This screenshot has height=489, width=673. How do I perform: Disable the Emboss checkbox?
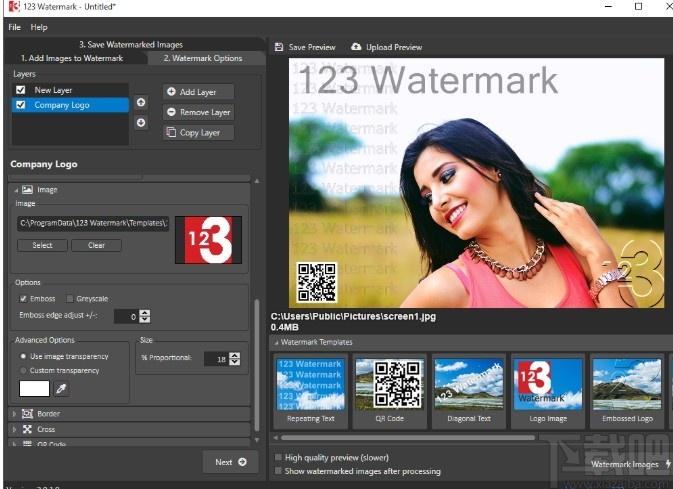point(23,298)
